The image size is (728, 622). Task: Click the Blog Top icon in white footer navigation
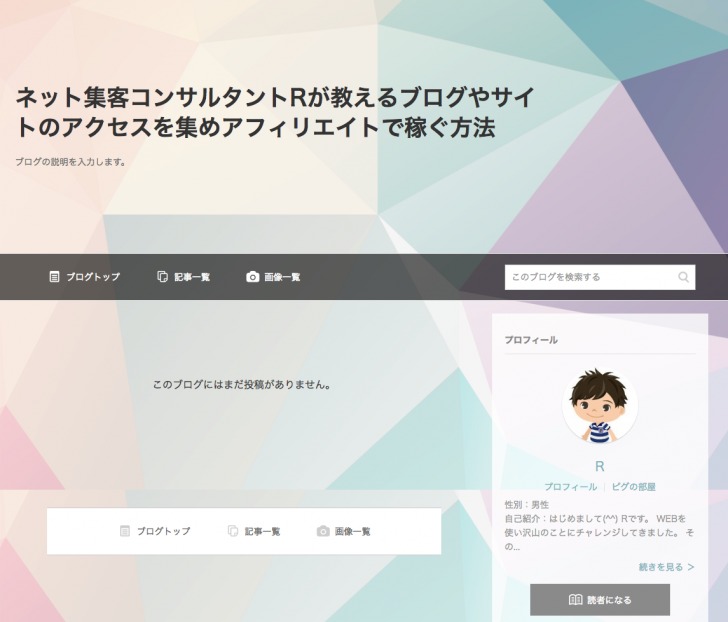[x=125, y=531]
